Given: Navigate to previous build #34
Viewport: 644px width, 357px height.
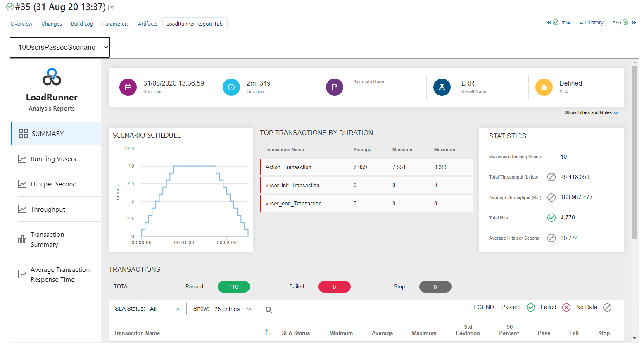Looking at the screenshot, I should coord(566,23).
